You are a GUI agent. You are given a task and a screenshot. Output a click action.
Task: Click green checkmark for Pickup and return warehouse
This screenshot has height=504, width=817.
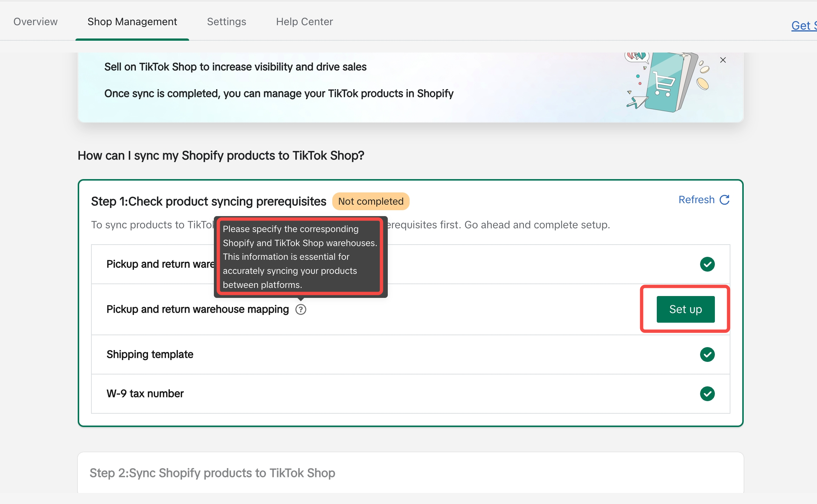click(707, 264)
